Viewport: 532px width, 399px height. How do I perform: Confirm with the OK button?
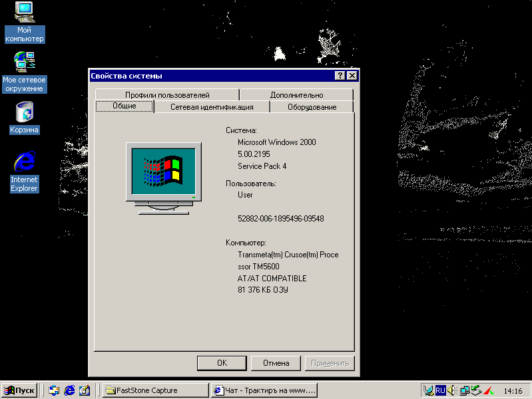[222, 363]
